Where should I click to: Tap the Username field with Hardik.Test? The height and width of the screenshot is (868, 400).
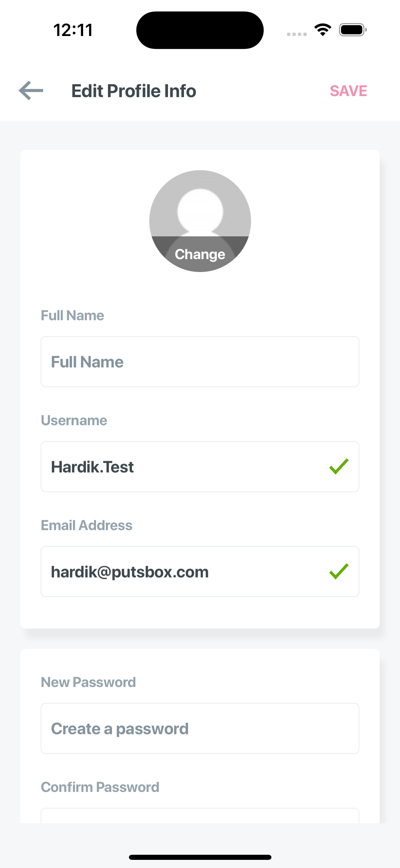tap(200, 467)
